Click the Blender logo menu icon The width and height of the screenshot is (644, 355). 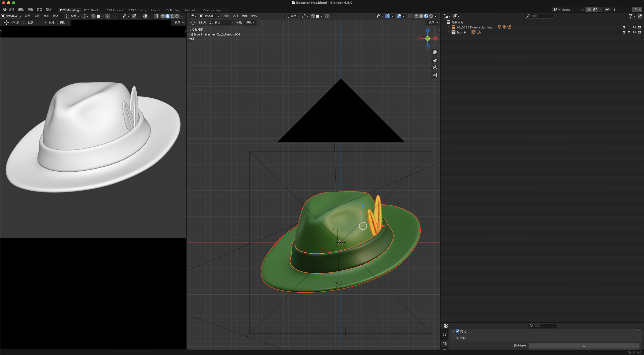pos(5,10)
